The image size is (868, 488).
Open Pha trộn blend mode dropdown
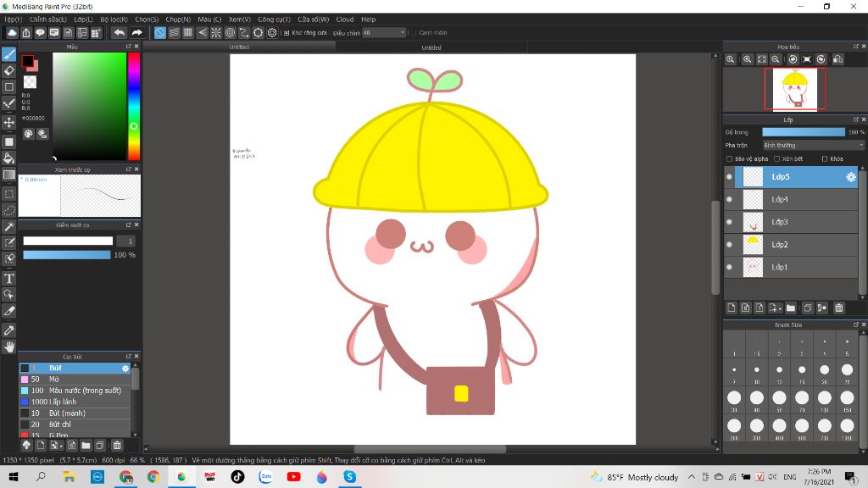[x=813, y=145]
